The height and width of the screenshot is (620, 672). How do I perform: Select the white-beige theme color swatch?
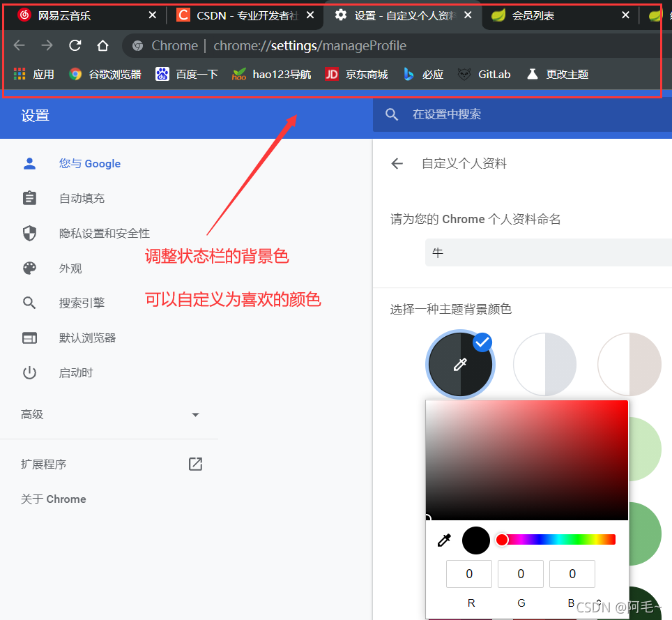point(629,365)
